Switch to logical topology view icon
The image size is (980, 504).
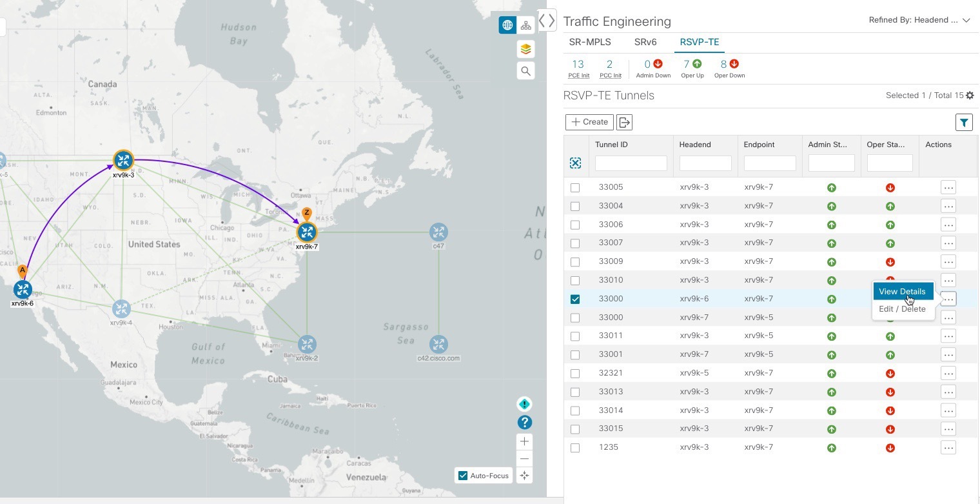[526, 25]
